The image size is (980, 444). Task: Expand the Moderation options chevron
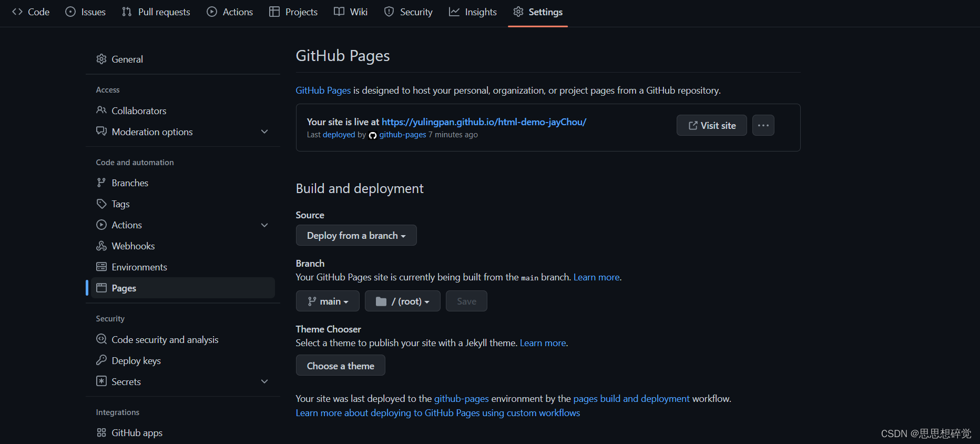[264, 132]
